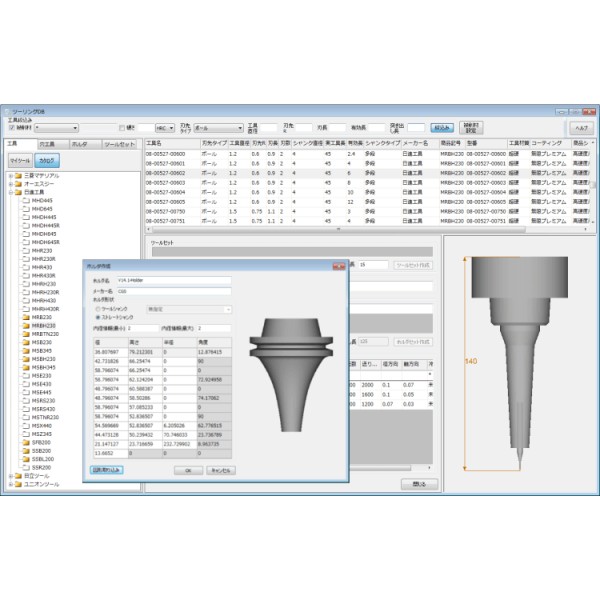Open the MHD445 folder icon in the catalog tree
This screenshot has width=600, height=600.
26,201
